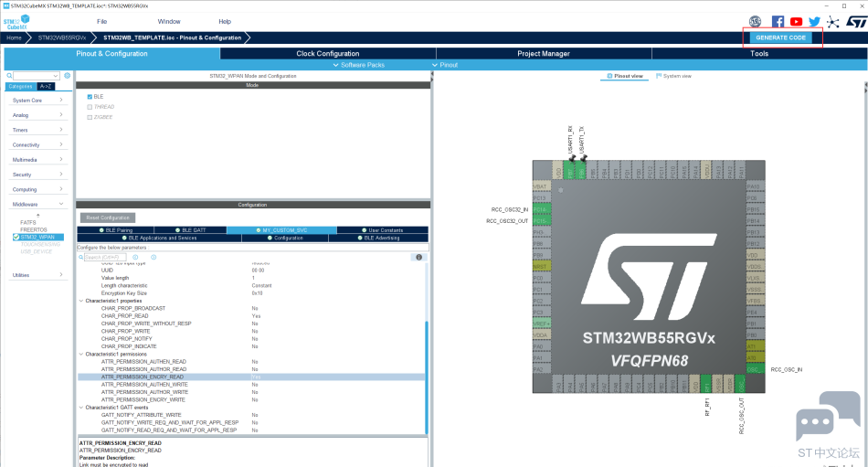Click the green PB7 USART1_RX pin

pos(570,170)
